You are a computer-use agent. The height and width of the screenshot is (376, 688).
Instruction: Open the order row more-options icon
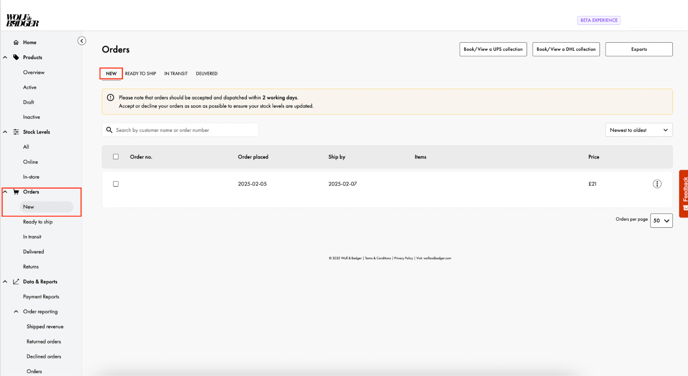point(657,184)
